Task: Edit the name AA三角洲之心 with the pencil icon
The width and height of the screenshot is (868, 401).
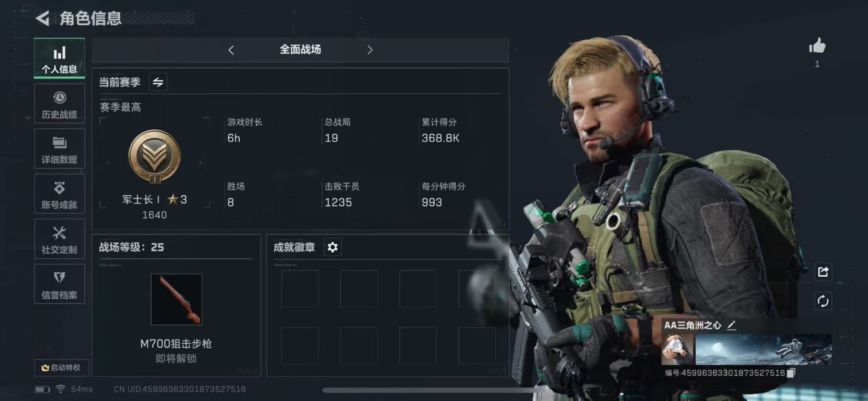Action: pos(731,325)
